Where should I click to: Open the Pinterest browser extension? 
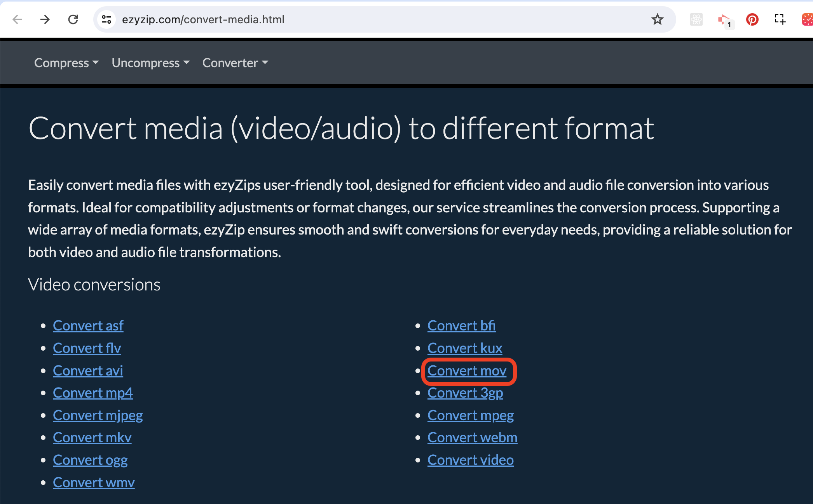(x=752, y=19)
